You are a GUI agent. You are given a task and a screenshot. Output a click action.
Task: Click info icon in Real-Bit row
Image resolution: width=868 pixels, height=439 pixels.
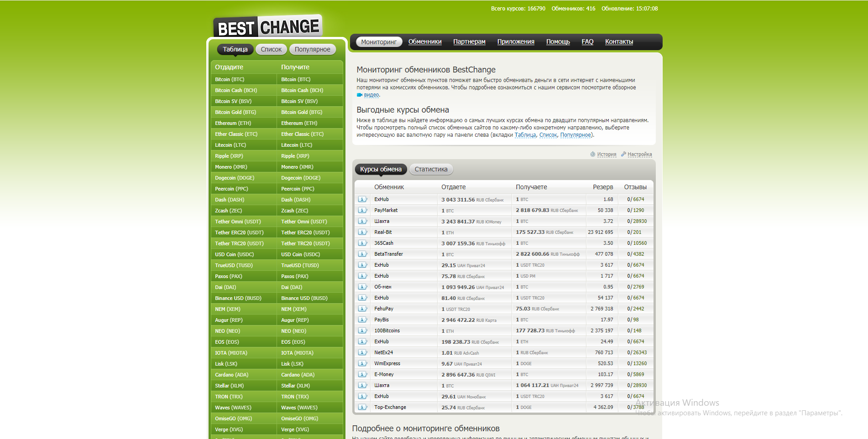coord(362,232)
